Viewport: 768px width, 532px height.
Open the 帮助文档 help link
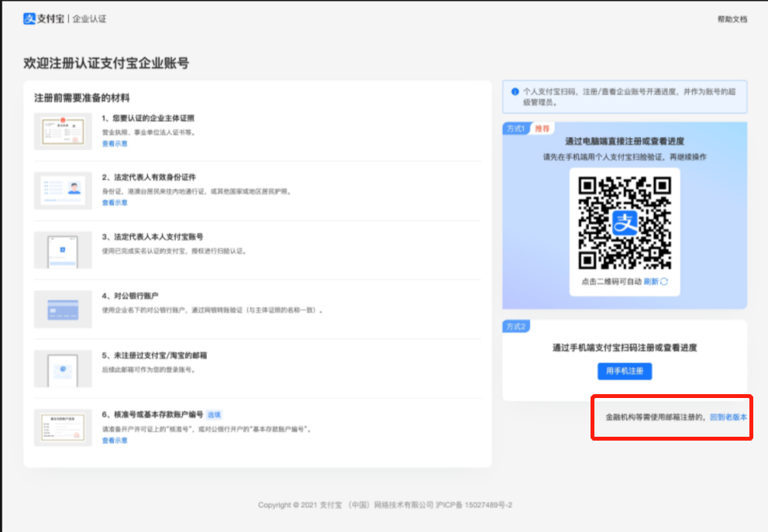point(732,19)
